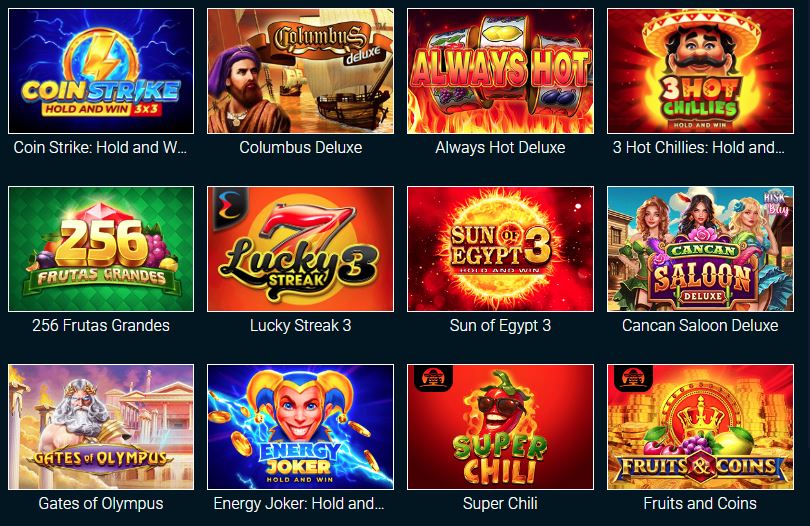This screenshot has width=810, height=526.
Task: Launch the Columbus Deluxe slot image
Action: click(x=300, y=71)
